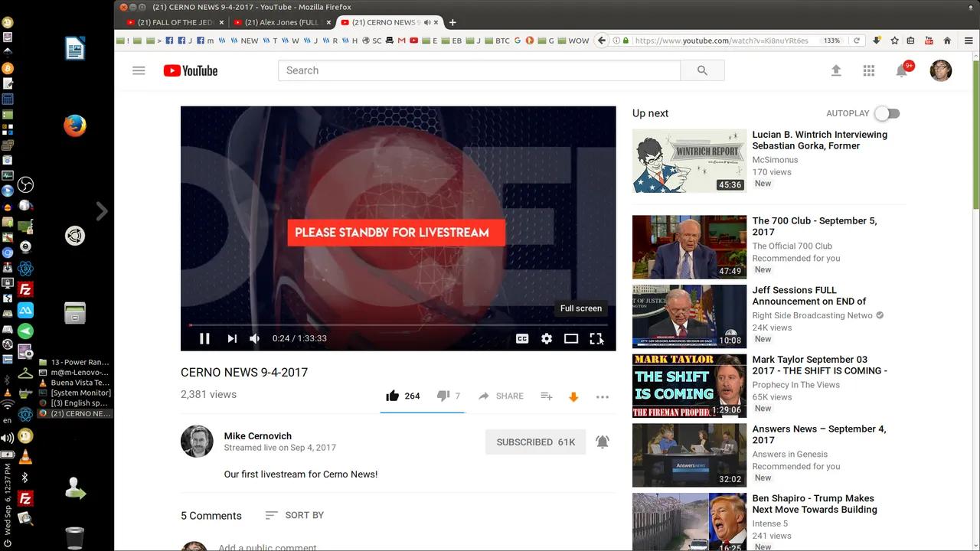Open a new Firefox tab

click(x=452, y=22)
